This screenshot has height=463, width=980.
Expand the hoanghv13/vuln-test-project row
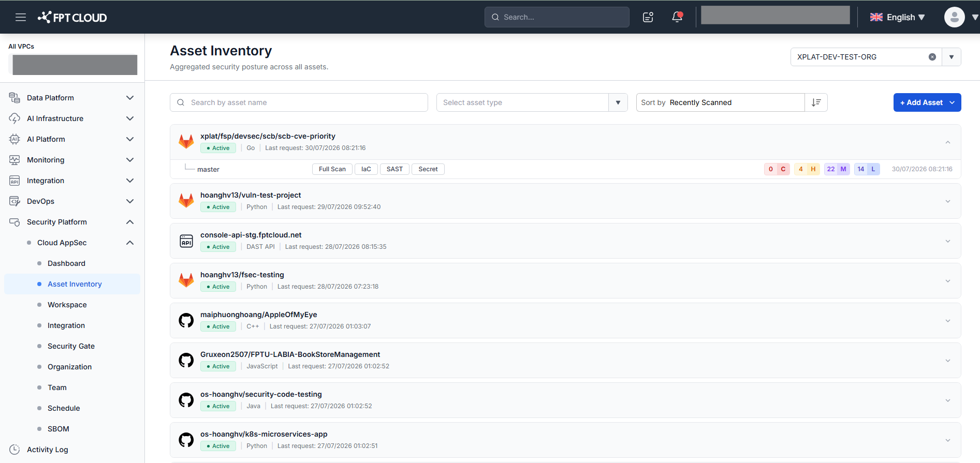[948, 201]
